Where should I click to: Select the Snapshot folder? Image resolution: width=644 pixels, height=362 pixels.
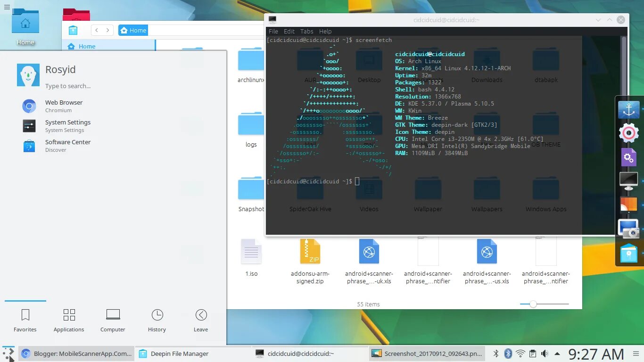tap(251, 195)
